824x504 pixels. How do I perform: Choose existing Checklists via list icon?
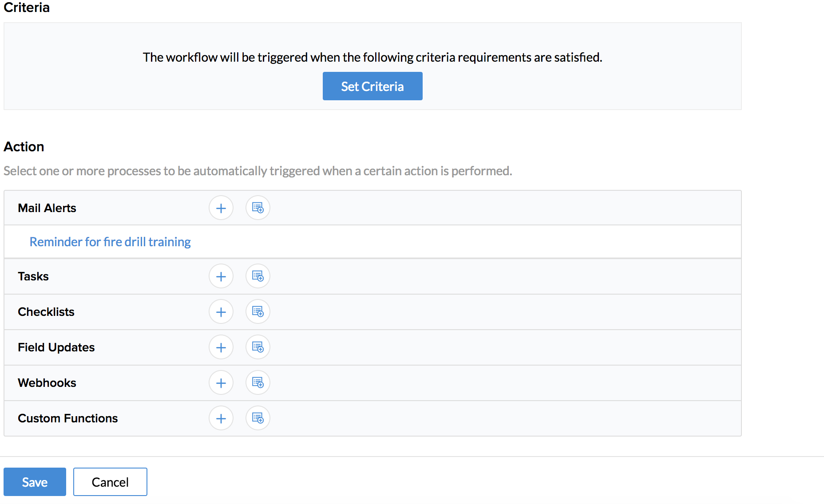(x=258, y=312)
